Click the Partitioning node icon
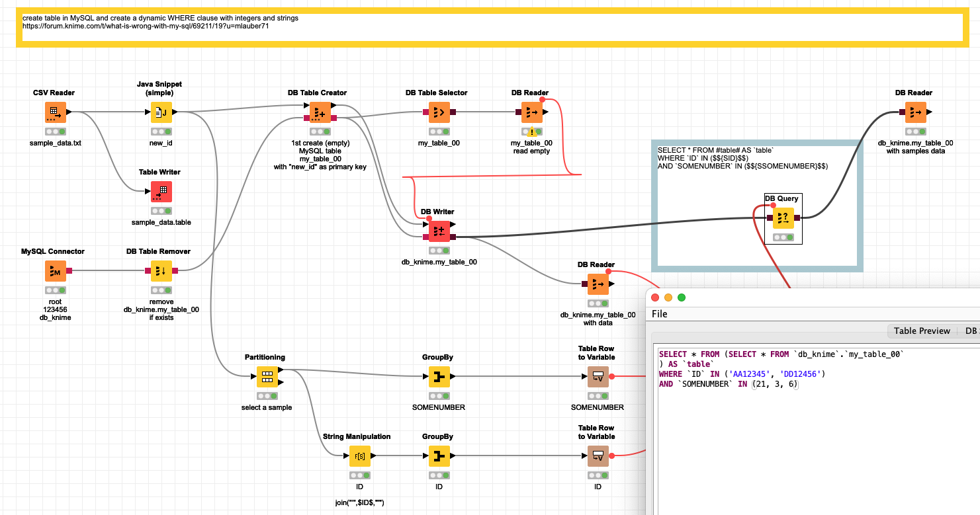Viewport: 980px width, 515px height. [x=267, y=377]
